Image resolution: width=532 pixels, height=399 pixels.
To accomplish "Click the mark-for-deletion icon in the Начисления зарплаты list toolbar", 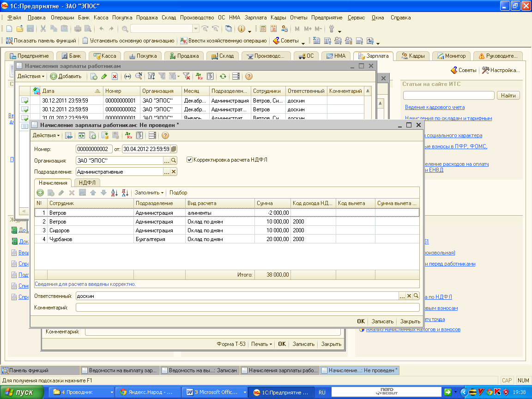I will click(x=115, y=76).
